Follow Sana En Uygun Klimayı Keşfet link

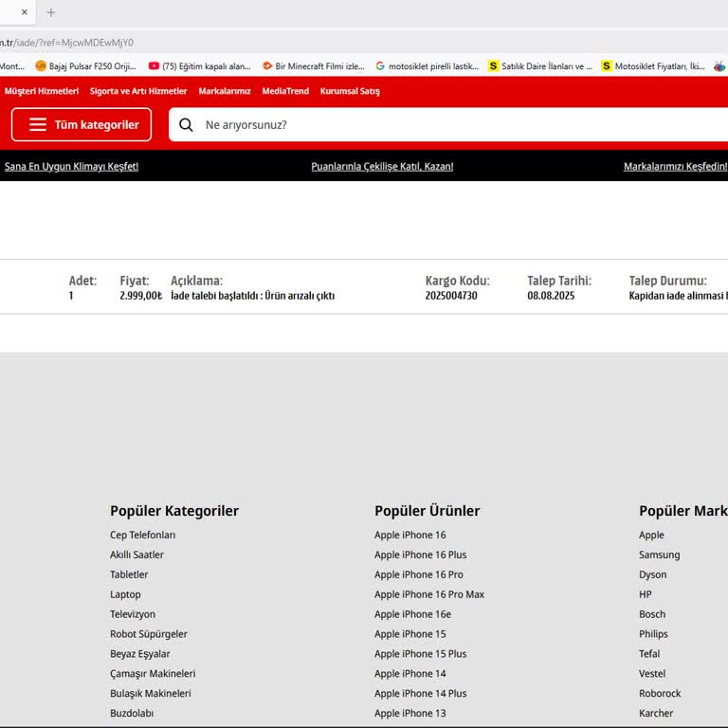[71, 167]
